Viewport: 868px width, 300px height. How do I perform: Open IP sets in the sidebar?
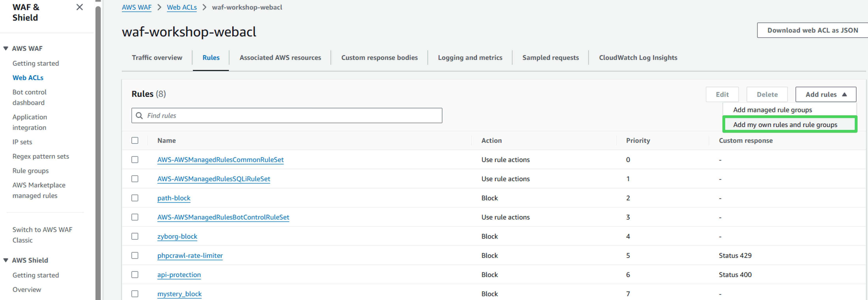[22, 142]
